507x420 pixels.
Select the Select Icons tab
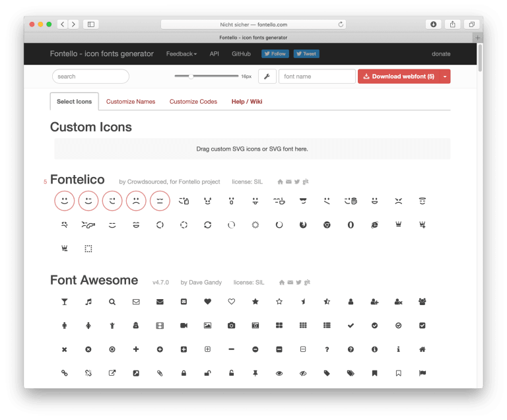pos(75,102)
